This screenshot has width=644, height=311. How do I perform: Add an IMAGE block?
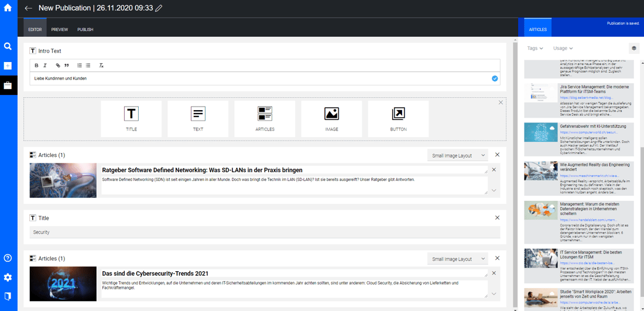(x=331, y=119)
